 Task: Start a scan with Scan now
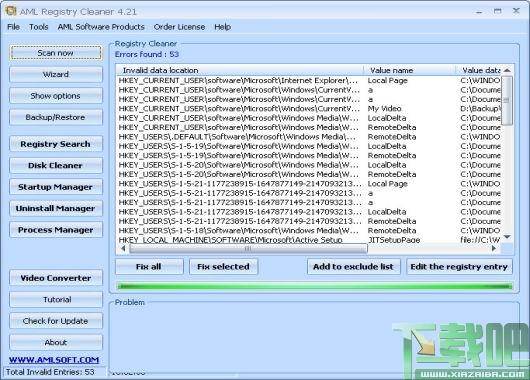(x=56, y=53)
